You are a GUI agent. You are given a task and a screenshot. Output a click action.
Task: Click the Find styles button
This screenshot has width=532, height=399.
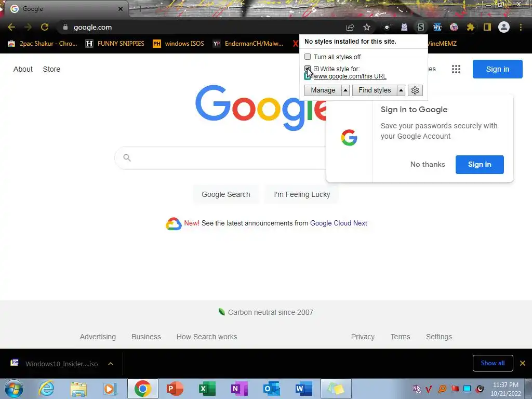pyautogui.click(x=375, y=90)
